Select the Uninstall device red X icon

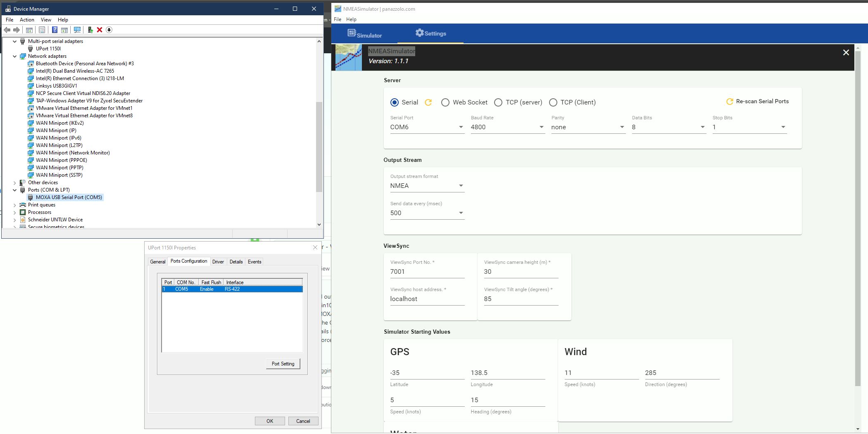pos(100,29)
